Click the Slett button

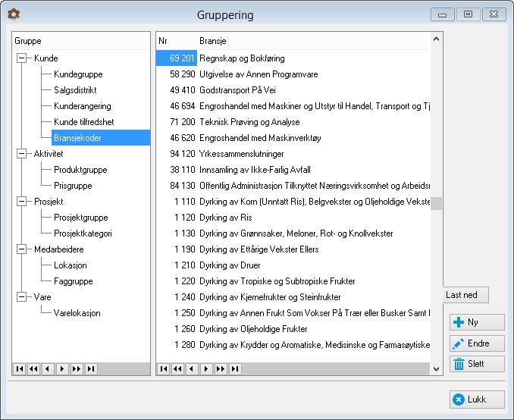point(477,364)
